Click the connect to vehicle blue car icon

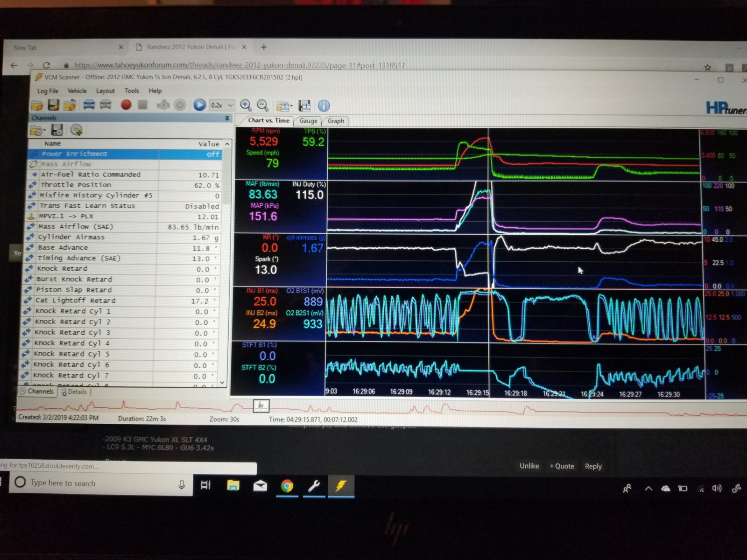coord(89,105)
